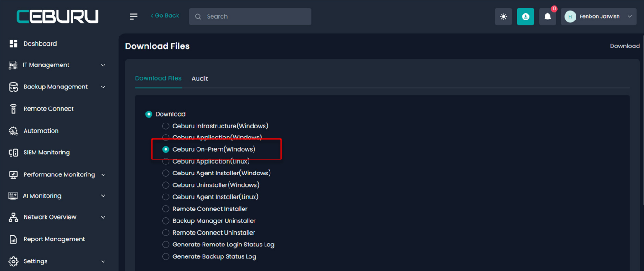Expand IT Management chevron
644x271 pixels.
pyautogui.click(x=103, y=65)
